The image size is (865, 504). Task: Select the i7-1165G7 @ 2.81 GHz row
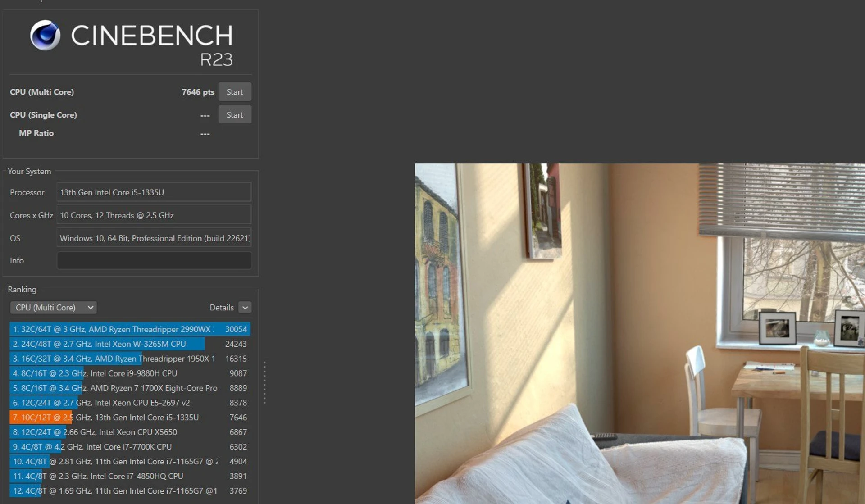pyautogui.click(x=130, y=462)
